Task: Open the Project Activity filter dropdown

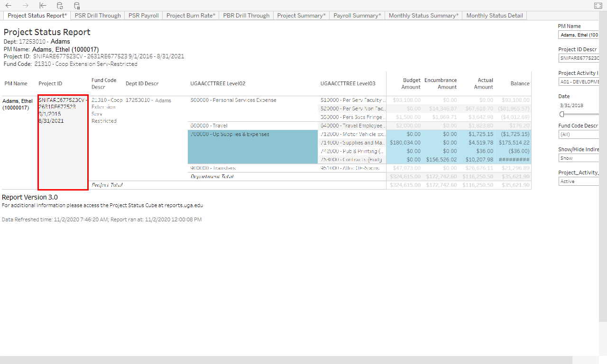Action: pyautogui.click(x=579, y=82)
